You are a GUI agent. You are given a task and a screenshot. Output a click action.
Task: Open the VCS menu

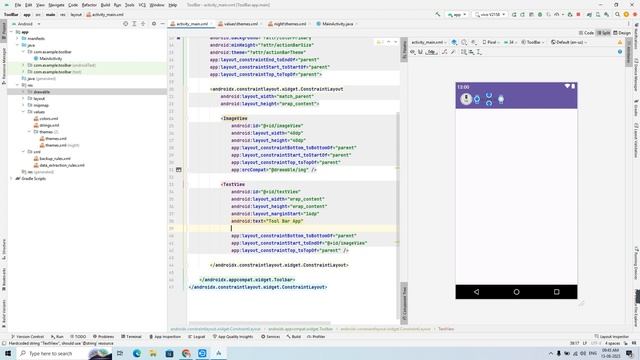[142, 5]
